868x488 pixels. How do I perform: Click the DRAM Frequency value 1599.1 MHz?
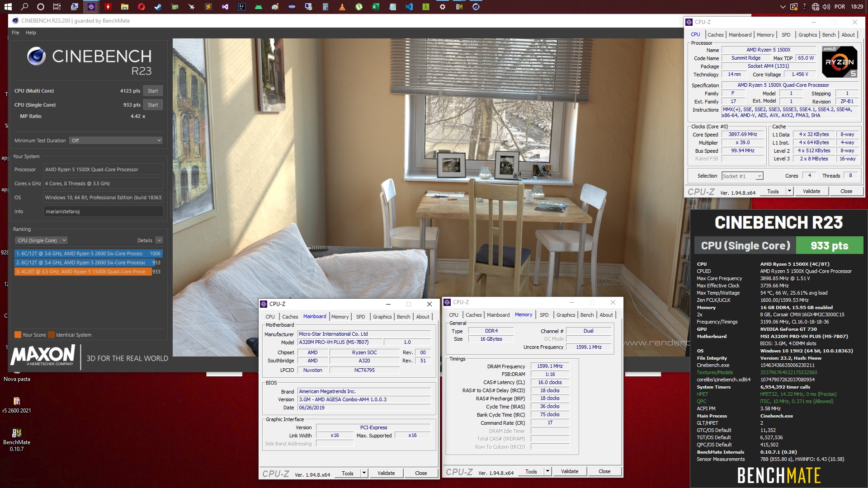(550, 366)
